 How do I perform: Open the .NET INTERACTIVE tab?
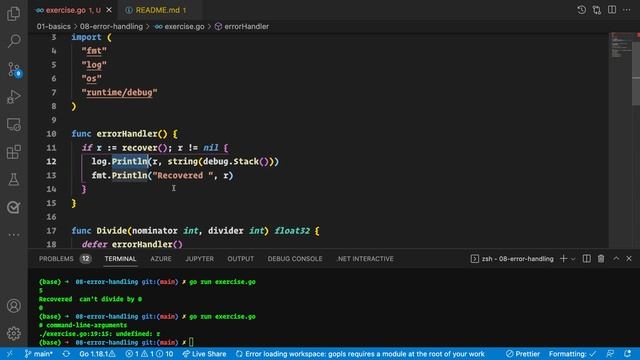(365, 259)
